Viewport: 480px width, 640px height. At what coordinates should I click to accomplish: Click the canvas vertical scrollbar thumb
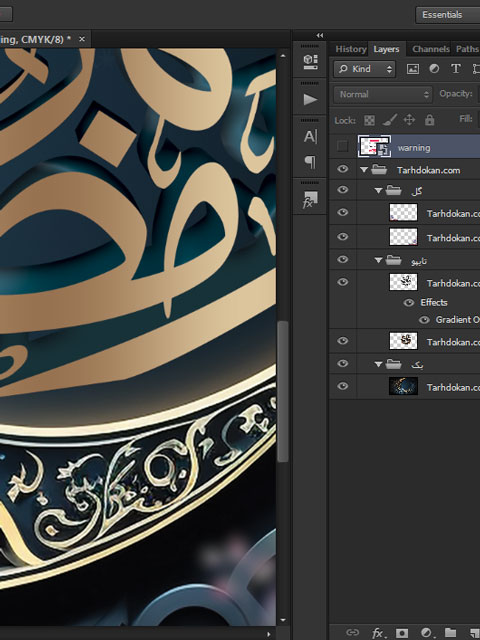[283, 391]
